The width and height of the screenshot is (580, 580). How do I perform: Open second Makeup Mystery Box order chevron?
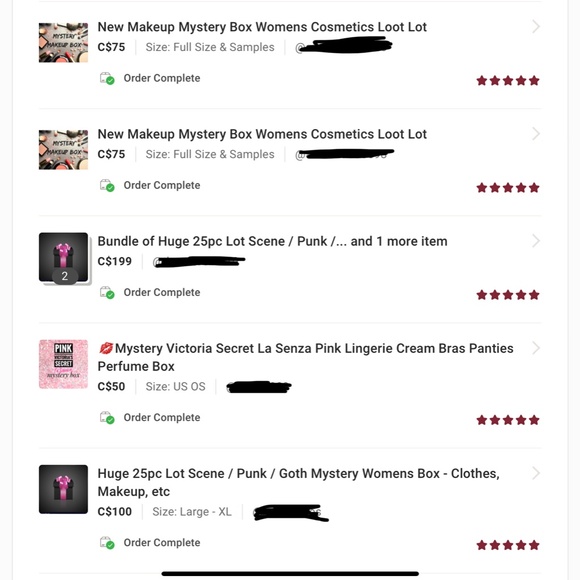point(536,134)
